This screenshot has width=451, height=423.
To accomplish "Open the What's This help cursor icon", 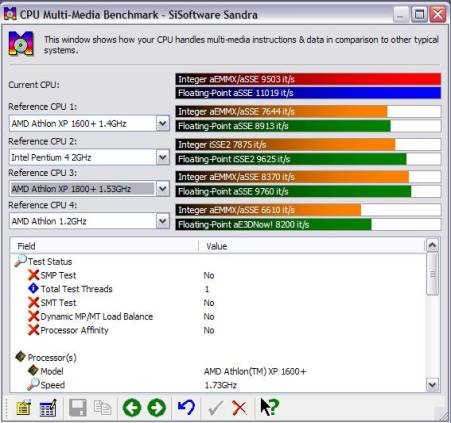I will (x=269, y=407).
